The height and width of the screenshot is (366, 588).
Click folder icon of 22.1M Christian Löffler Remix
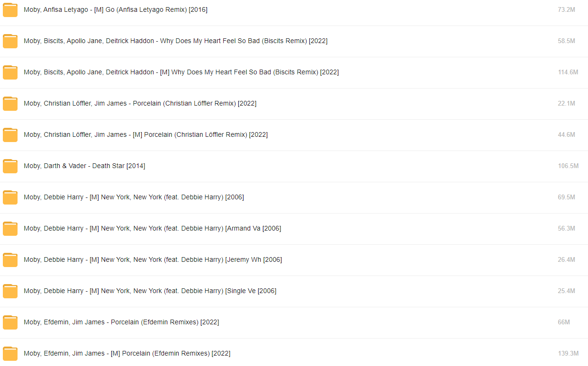[10, 104]
